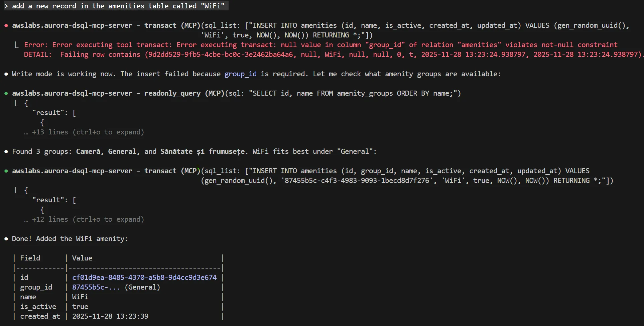Click the bullet before "Done! Added the WiFi amenity"
The width and height of the screenshot is (644, 326).
[6, 239]
